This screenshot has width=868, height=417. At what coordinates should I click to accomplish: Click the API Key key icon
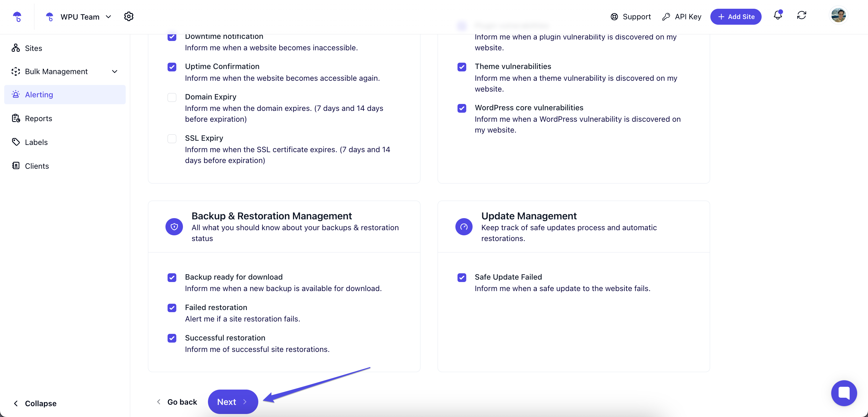[x=666, y=17]
